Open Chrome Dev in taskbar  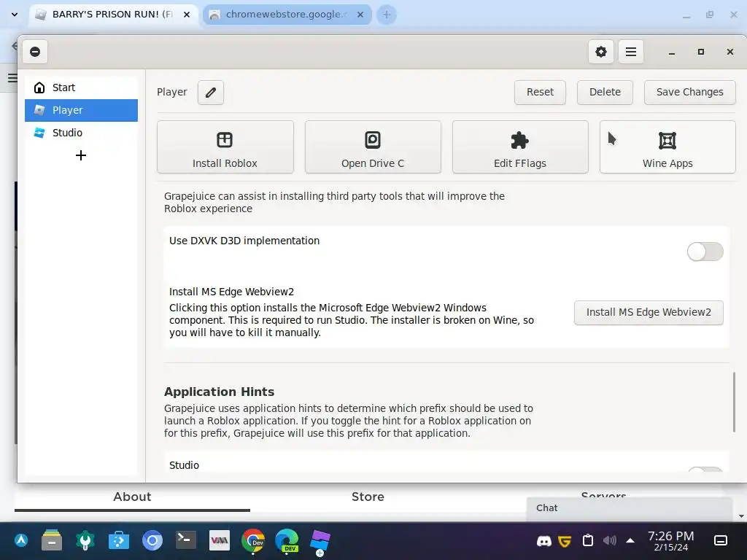pos(253,540)
